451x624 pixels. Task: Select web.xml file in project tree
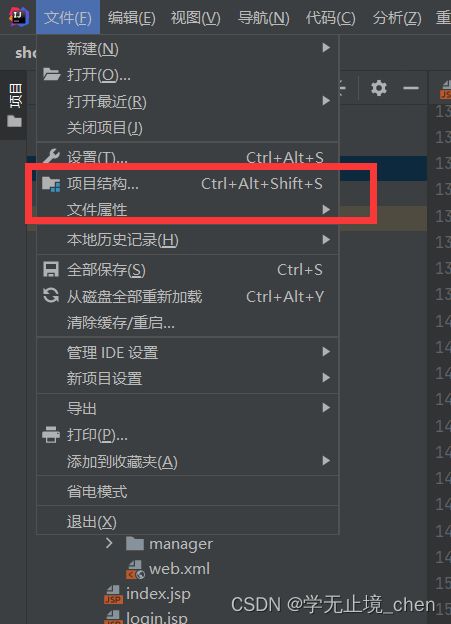(x=179, y=569)
